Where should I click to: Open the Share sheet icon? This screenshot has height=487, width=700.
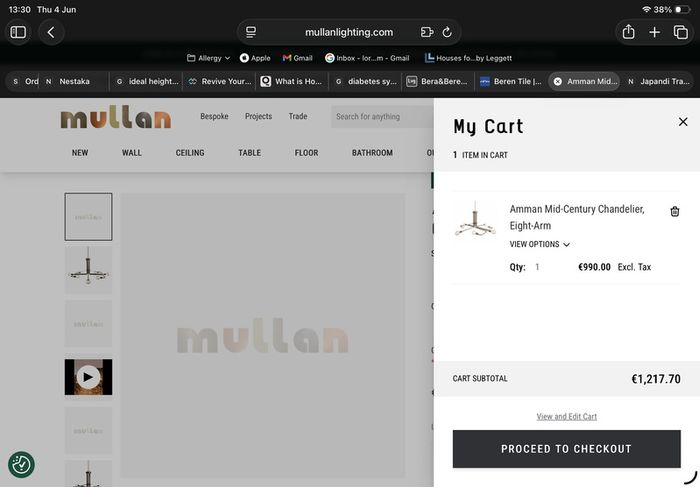pyautogui.click(x=628, y=32)
